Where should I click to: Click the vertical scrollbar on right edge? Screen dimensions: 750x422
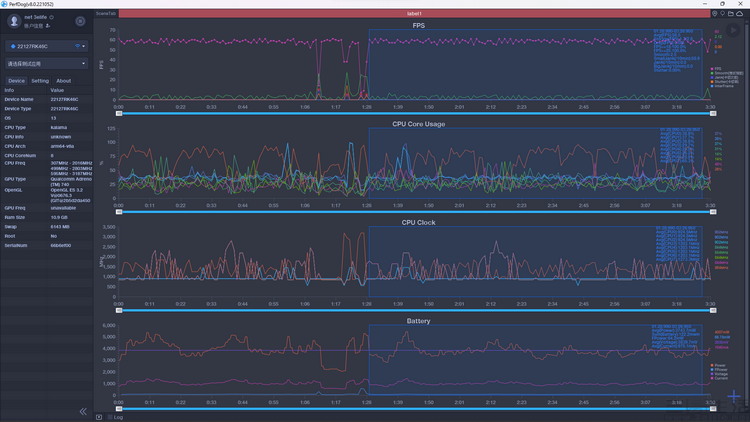click(747, 215)
